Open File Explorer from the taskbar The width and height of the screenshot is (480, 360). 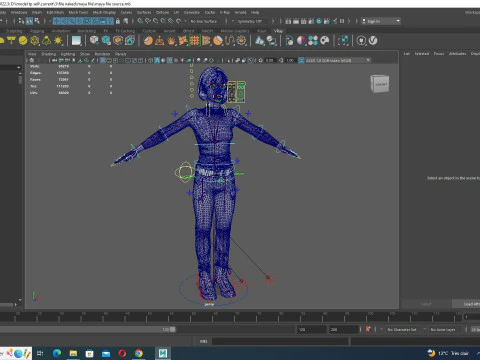pyautogui.click(x=73, y=353)
